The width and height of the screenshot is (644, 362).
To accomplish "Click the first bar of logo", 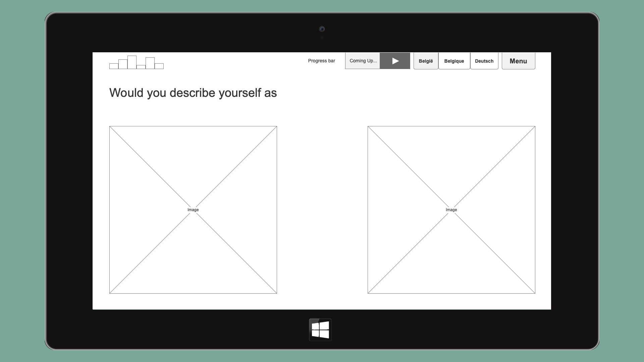I will [x=114, y=66].
